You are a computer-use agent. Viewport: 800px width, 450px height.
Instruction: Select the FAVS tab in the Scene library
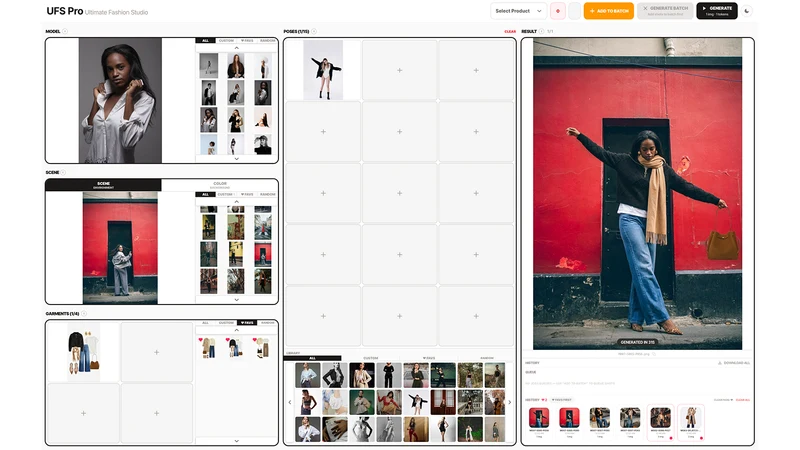247,194
